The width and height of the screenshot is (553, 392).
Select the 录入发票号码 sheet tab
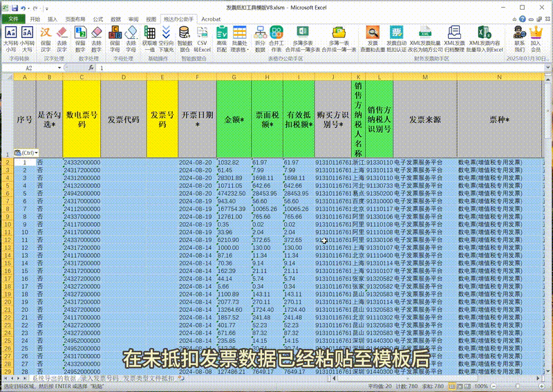click(x=100, y=378)
